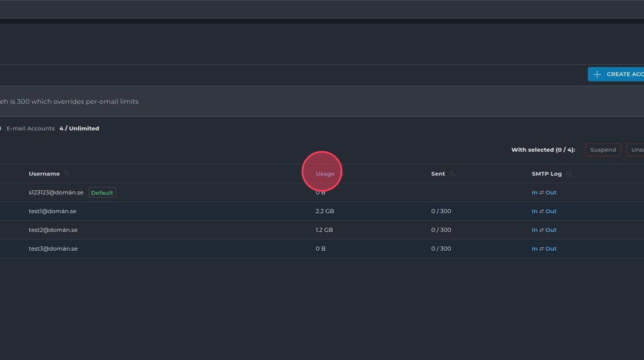Show the Out log for test3@domän.se
The height and width of the screenshot is (360, 644).
click(551, 249)
